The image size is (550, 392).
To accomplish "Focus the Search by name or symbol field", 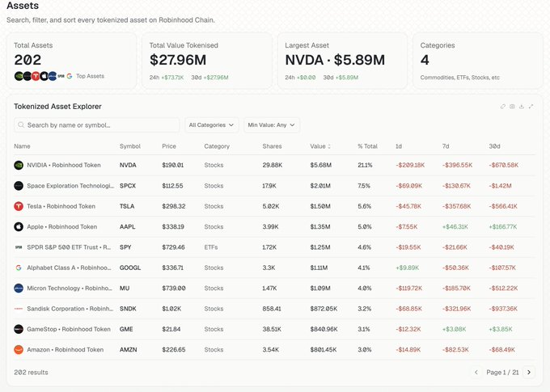I will pos(97,124).
